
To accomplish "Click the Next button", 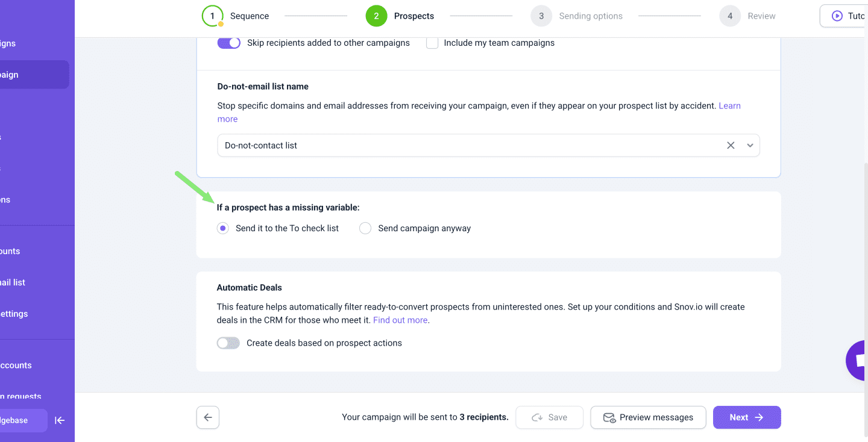I will 746,417.
